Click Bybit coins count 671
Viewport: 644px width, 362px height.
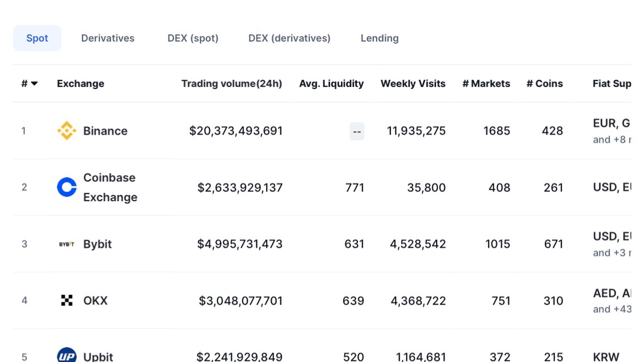pos(554,244)
